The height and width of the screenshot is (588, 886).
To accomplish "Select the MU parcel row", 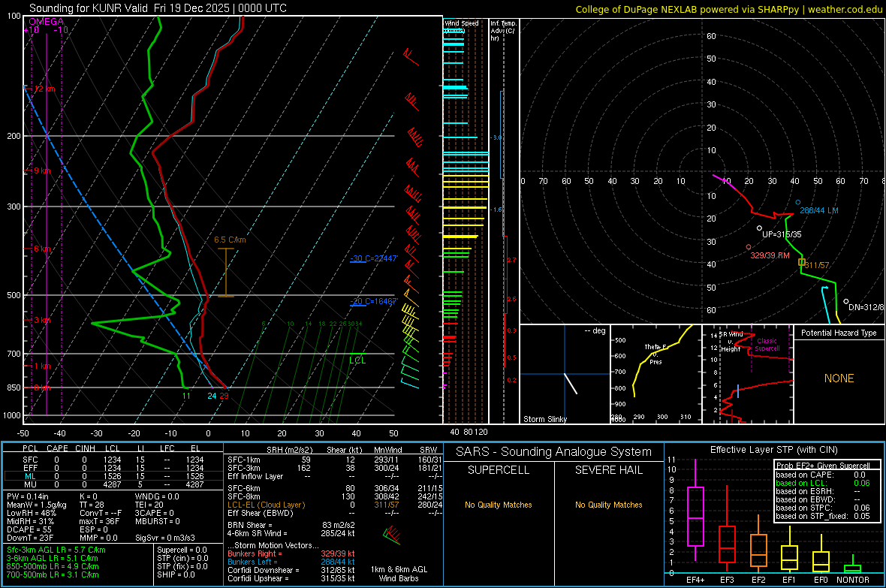I will click(113, 484).
